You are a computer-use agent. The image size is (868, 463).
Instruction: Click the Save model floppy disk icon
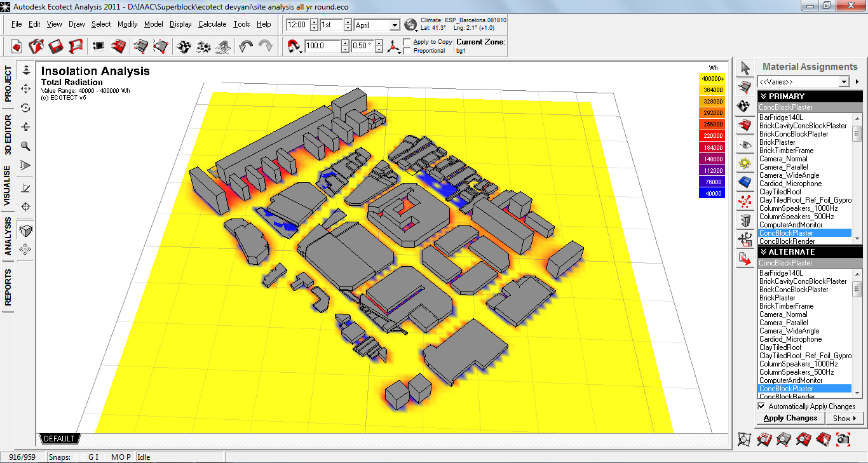tap(56, 46)
